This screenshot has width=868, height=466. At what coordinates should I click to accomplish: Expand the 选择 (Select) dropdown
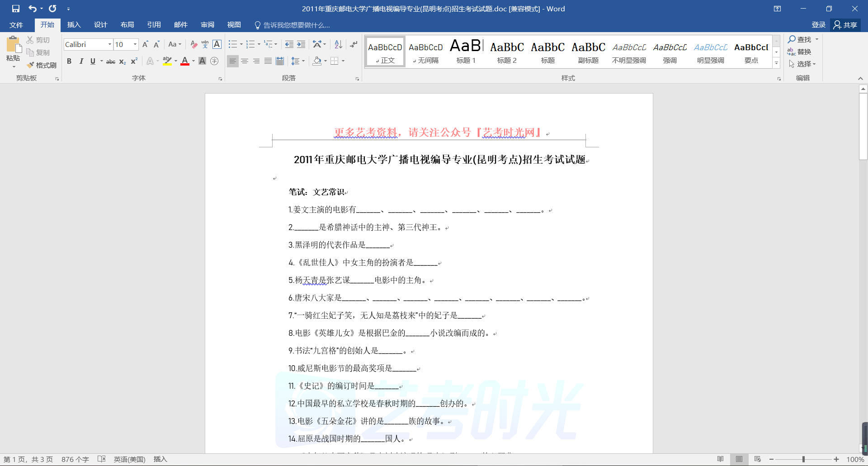coord(803,64)
